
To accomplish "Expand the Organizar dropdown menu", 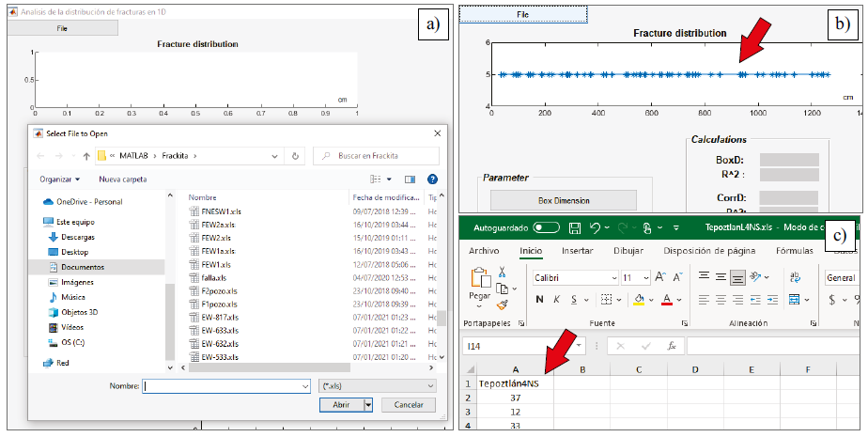I will coord(60,179).
